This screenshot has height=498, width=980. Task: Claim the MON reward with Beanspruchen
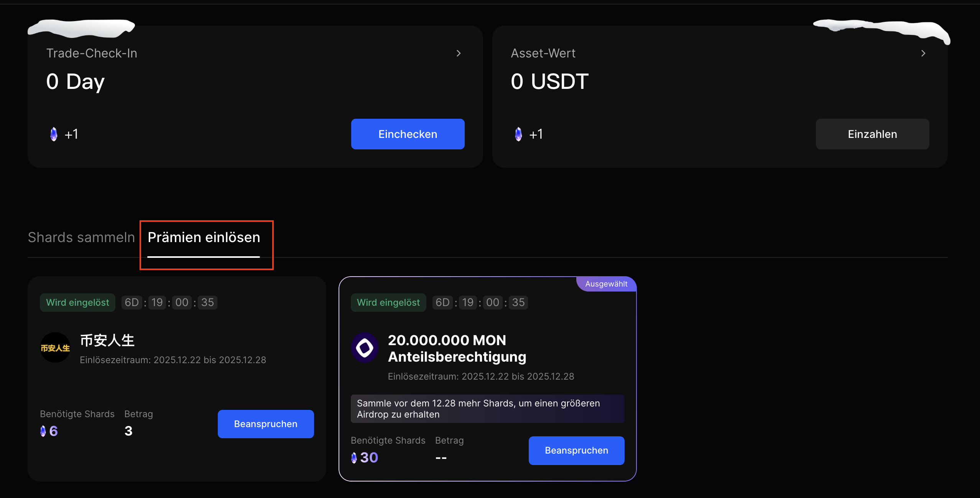[576, 450]
